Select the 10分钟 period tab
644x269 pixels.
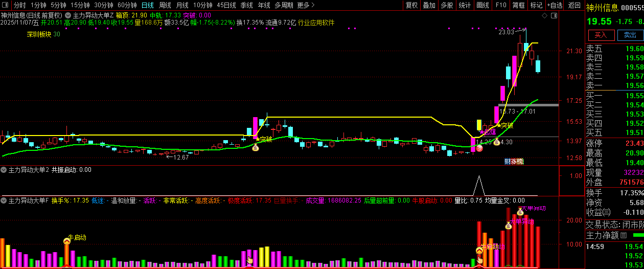[x=203, y=5]
